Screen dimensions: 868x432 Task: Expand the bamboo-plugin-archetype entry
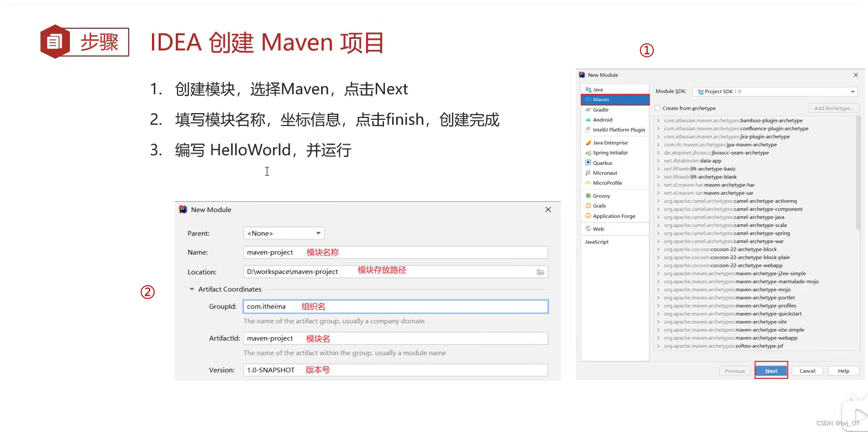(658, 120)
